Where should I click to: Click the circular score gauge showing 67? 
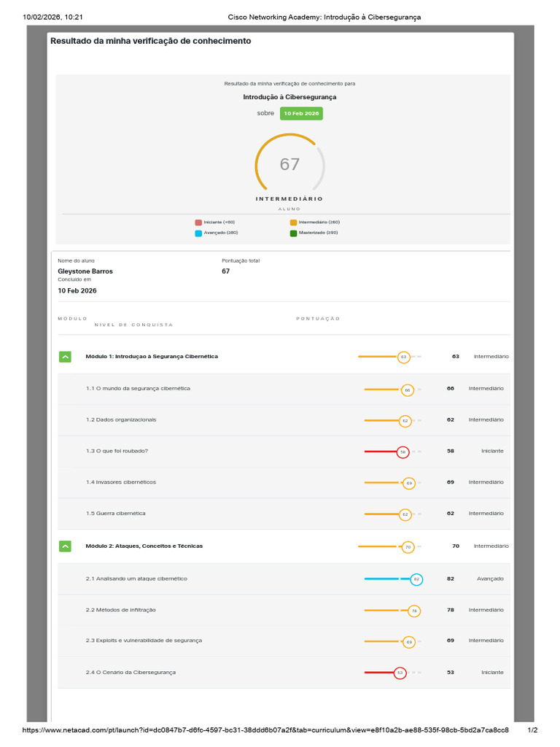pyautogui.click(x=289, y=165)
